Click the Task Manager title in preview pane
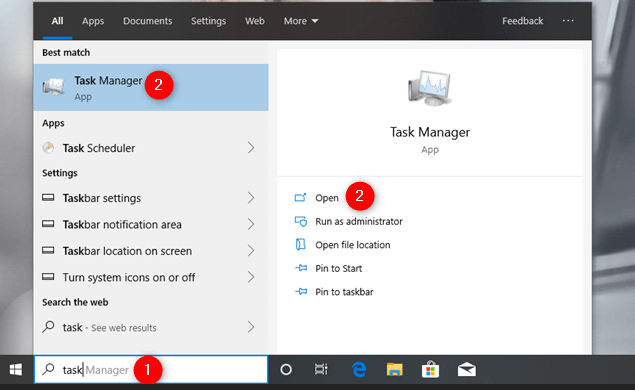 pyautogui.click(x=430, y=132)
